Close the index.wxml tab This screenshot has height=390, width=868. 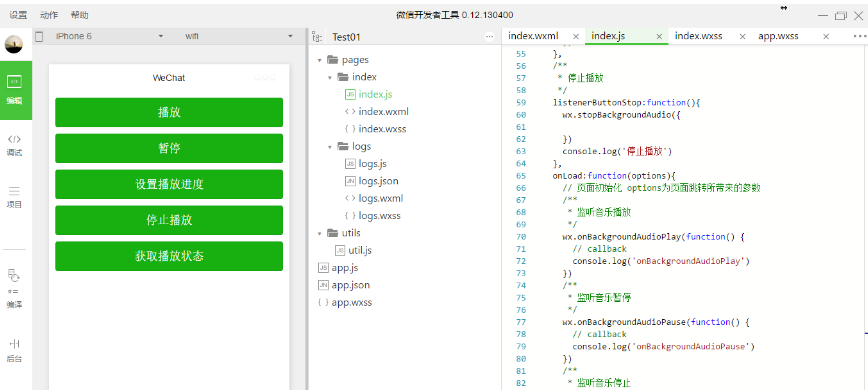coord(576,37)
